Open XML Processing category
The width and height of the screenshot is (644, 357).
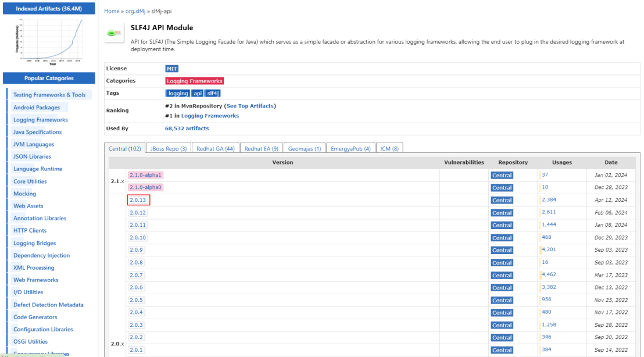pyautogui.click(x=34, y=268)
